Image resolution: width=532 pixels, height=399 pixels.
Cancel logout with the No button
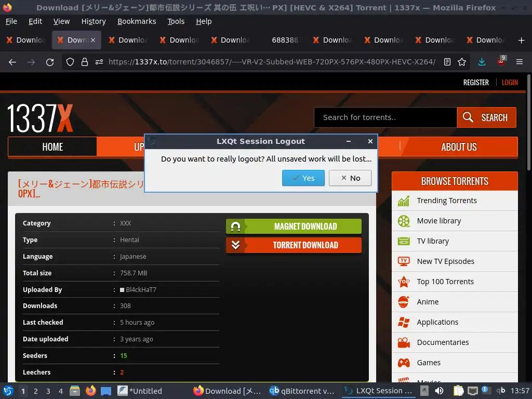tap(350, 178)
